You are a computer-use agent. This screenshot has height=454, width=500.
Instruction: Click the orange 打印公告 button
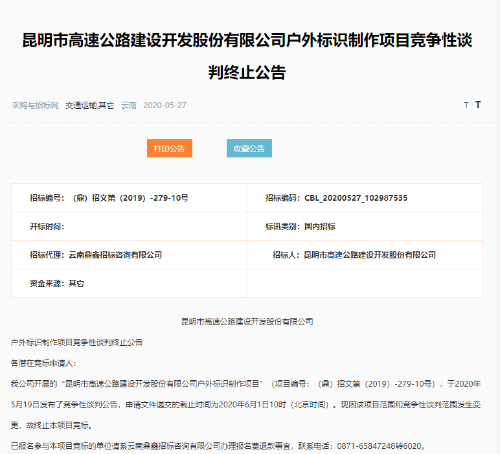tap(169, 148)
